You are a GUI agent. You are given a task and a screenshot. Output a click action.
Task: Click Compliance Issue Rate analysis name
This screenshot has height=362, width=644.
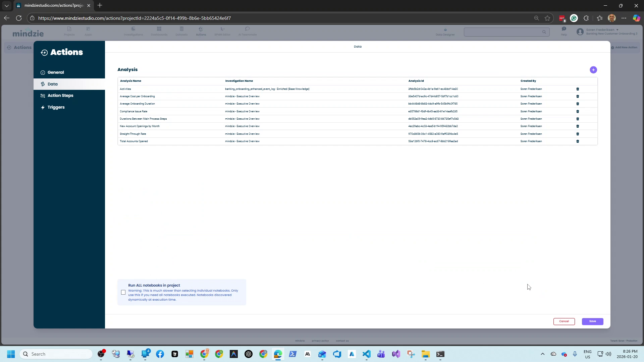coord(133,112)
